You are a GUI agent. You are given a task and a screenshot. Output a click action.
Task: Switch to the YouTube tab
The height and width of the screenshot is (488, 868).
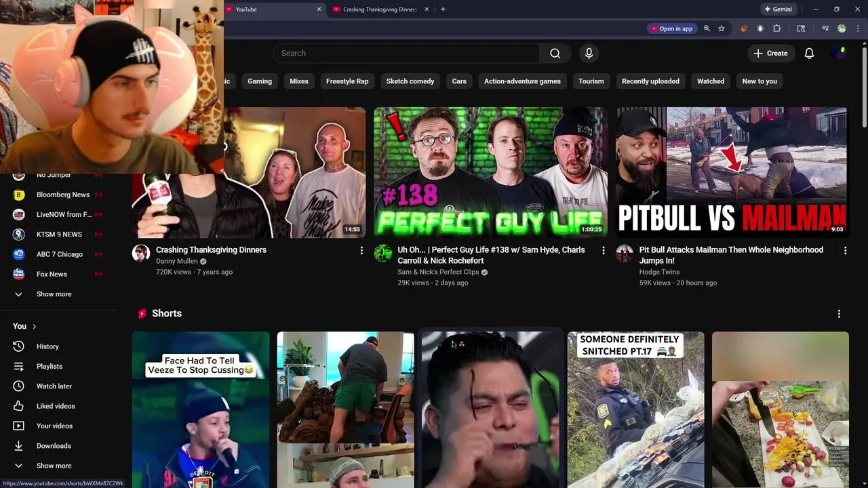271,9
